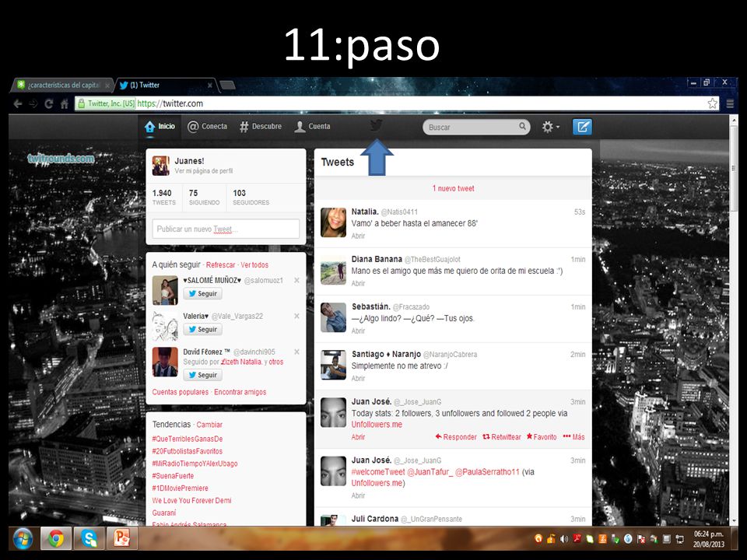Viewport: 747px width, 560px height.
Task: Click Responder on Juan José's tweet
Action: [456, 436]
